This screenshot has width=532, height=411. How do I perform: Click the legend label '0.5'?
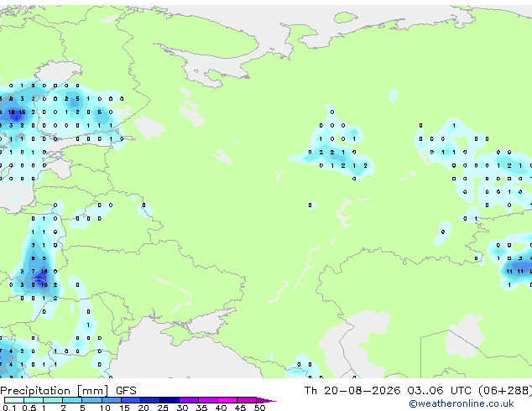(29, 408)
